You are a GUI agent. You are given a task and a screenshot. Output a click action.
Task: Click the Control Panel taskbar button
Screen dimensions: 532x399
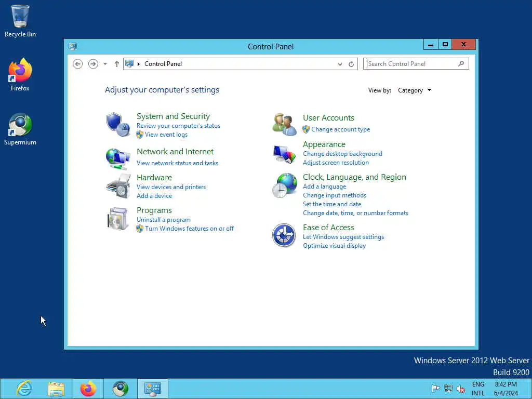pyautogui.click(x=153, y=389)
